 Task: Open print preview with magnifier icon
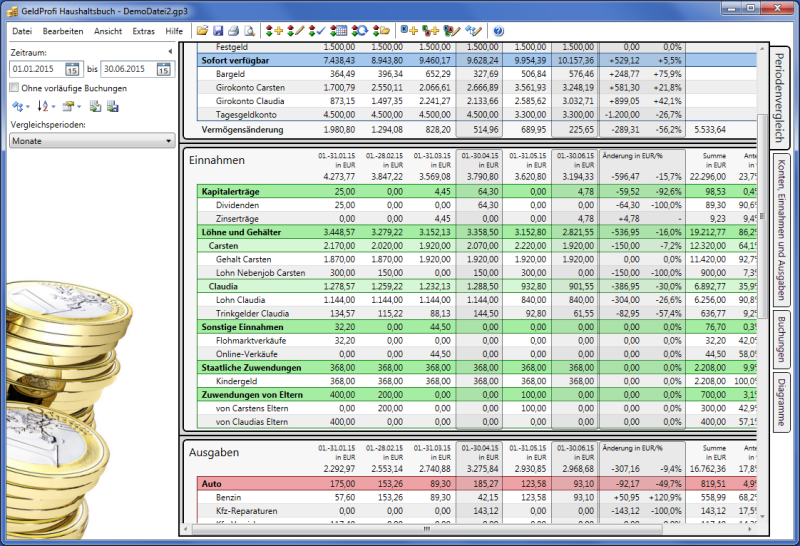point(249,32)
